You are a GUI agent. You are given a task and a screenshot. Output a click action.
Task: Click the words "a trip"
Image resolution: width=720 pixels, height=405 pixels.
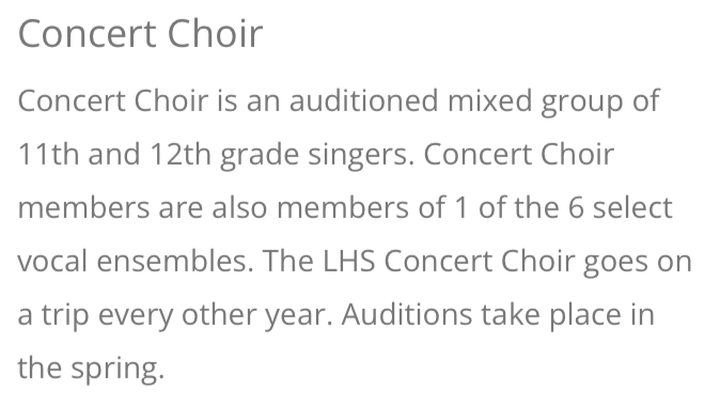pos(53,316)
